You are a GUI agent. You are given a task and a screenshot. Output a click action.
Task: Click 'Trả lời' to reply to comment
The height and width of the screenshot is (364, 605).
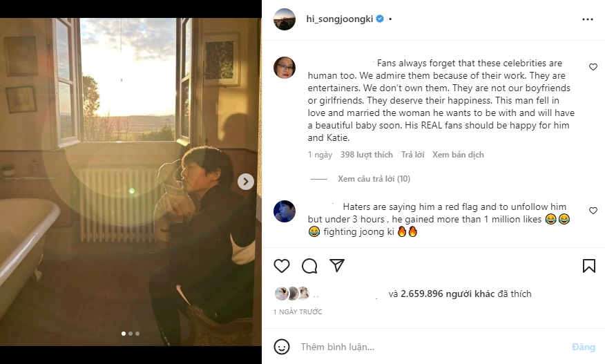coord(412,155)
